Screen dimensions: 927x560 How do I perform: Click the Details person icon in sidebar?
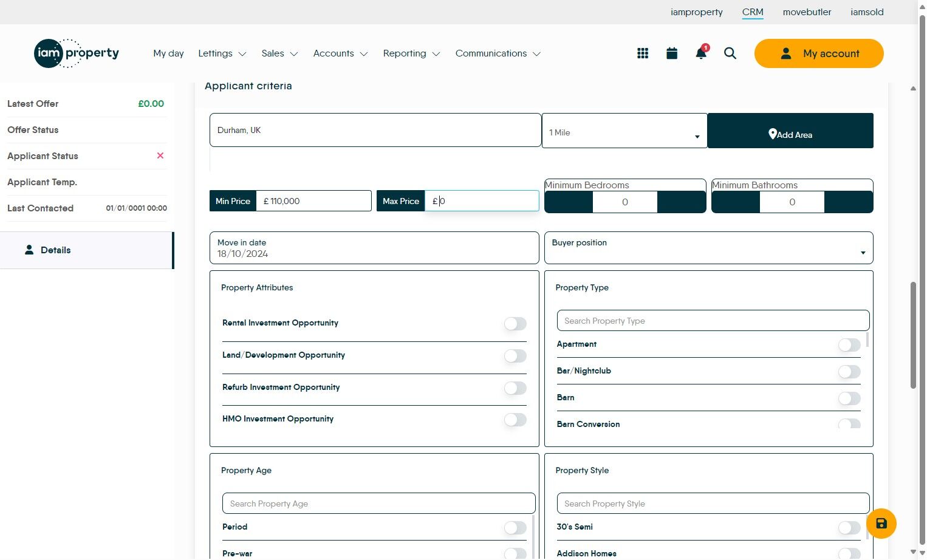29,250
